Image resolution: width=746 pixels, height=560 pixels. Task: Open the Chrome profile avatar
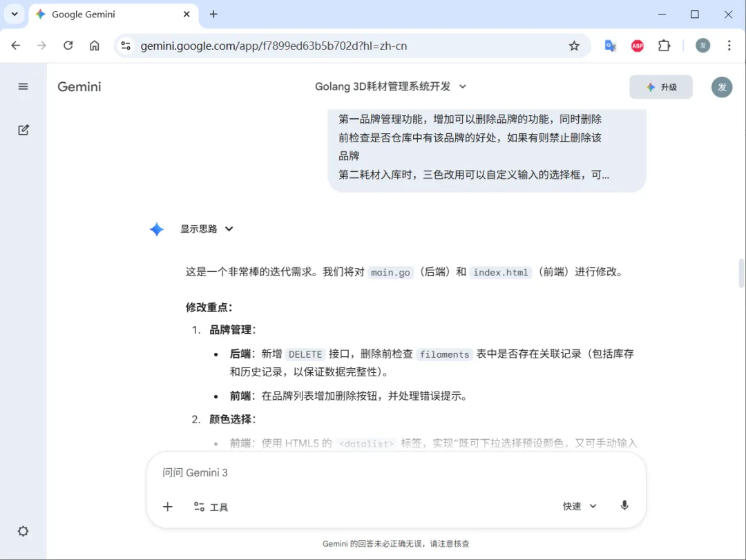point(702,46)
